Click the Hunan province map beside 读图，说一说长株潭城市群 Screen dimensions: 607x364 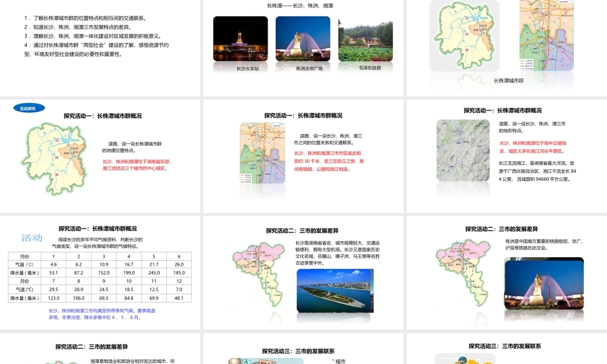[54, 158]
